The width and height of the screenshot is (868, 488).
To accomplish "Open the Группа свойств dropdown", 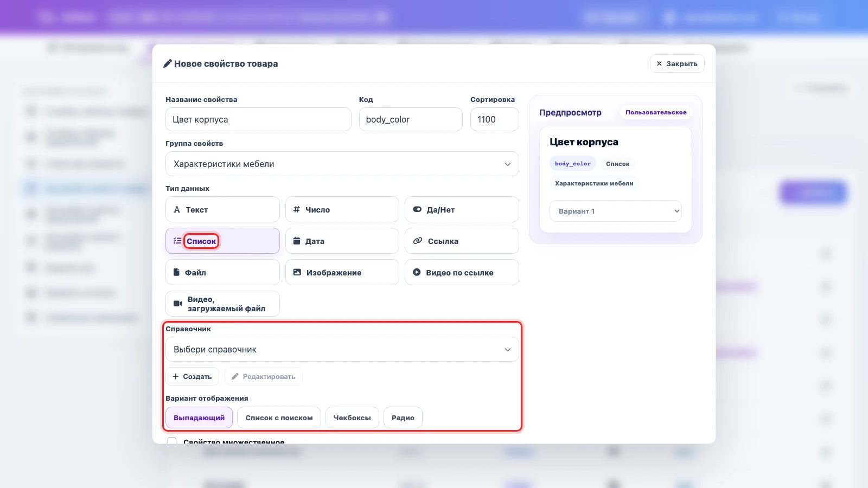I will (342, 164).
